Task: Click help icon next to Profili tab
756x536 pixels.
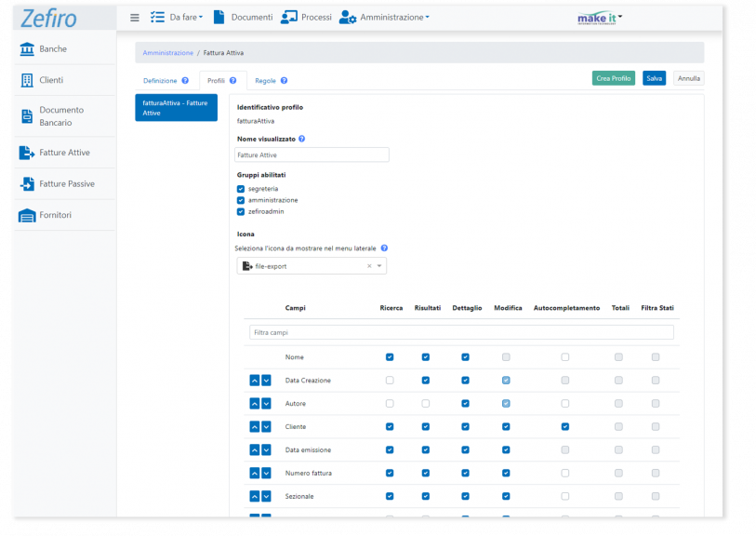Action: [232, 81]
